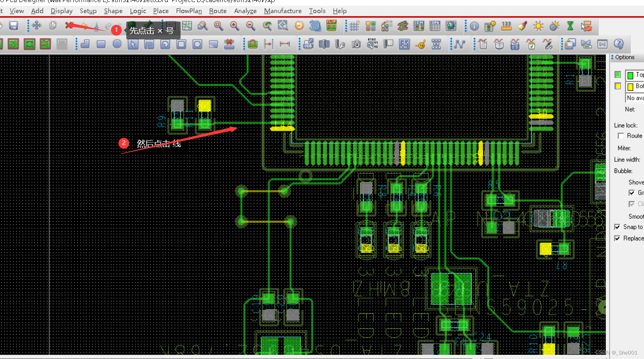Viewport: 644px width, 359px height.
Task: Click the ODB export icon
Action: [x=308, y=44]
